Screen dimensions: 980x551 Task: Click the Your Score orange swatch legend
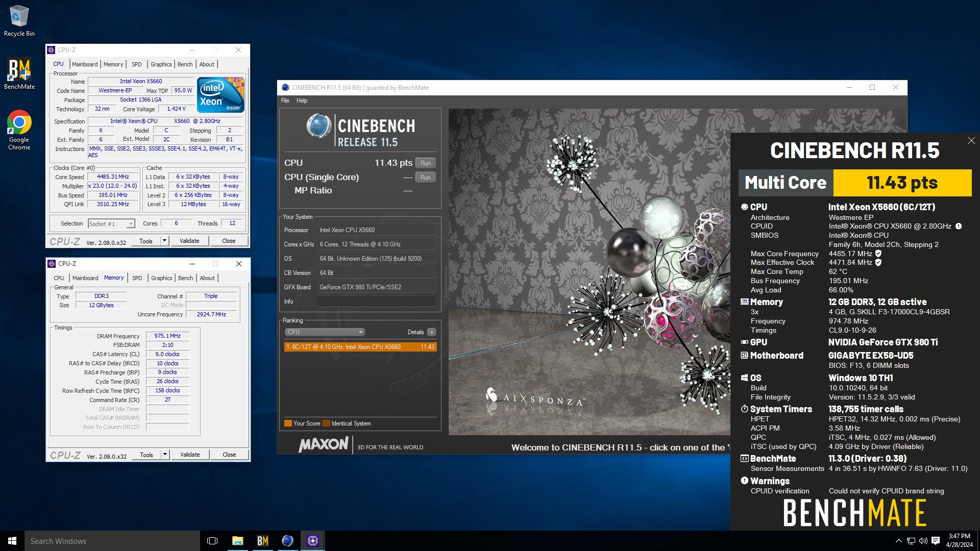coord(288,423)
